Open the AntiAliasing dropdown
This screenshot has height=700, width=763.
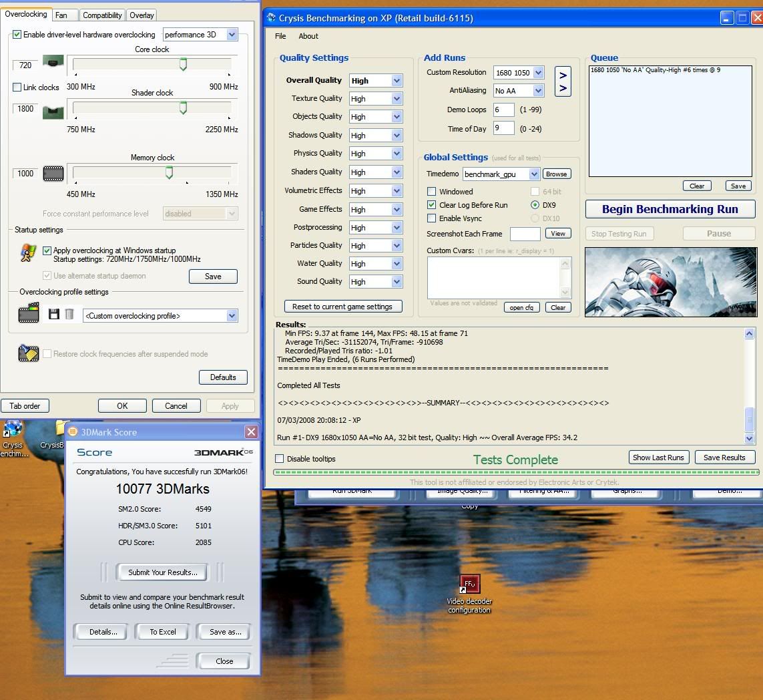tap(519, 91)
